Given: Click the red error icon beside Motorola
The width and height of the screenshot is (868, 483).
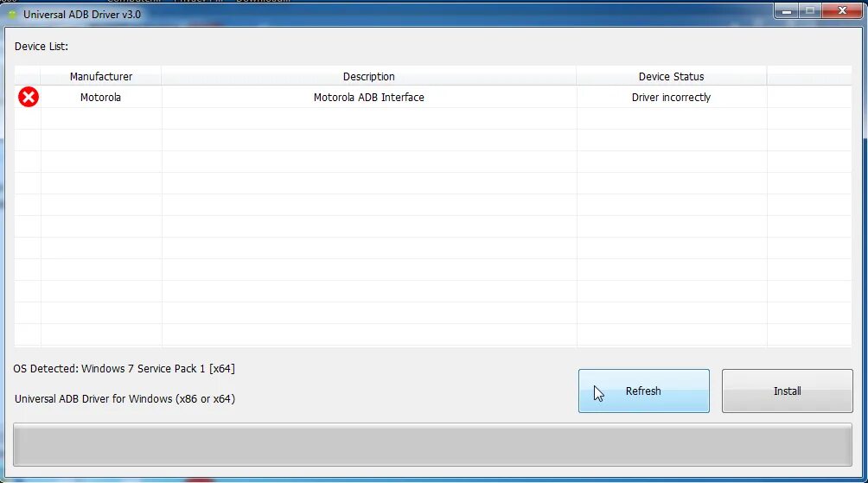Looking at the screenshot, I should pyautogui.click(x=29, y=97).
